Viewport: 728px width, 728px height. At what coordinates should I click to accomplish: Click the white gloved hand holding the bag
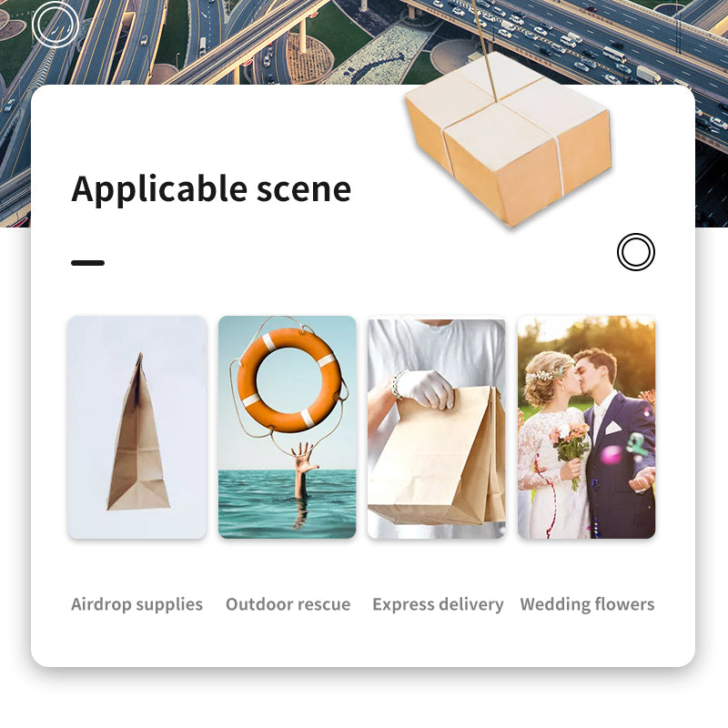426,389
